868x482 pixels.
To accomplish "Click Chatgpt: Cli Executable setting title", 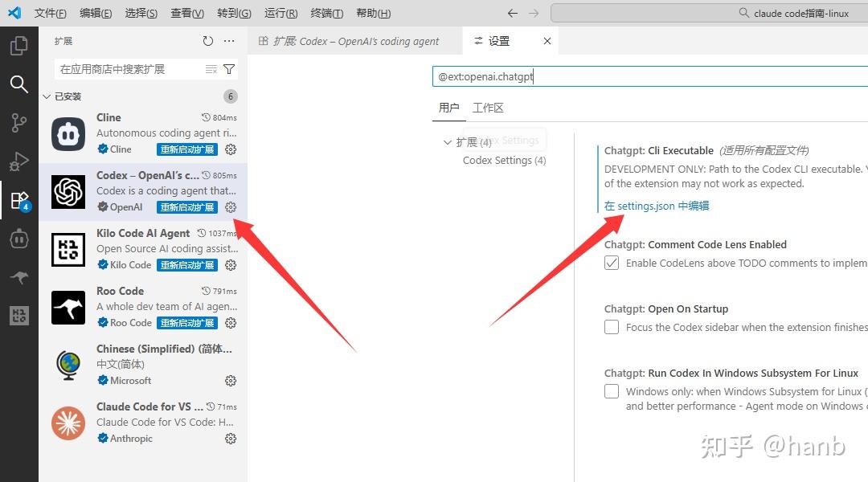I will click(x=659, y=150).
